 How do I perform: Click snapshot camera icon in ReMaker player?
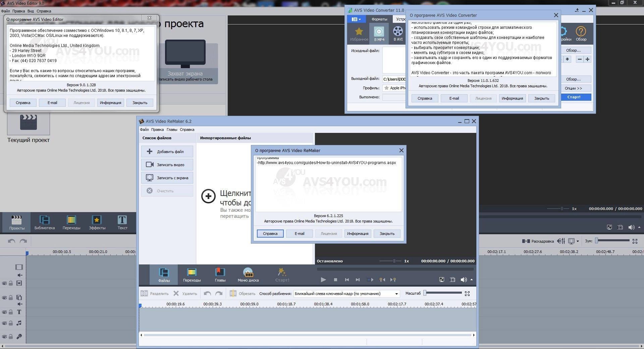pos(452,280)
